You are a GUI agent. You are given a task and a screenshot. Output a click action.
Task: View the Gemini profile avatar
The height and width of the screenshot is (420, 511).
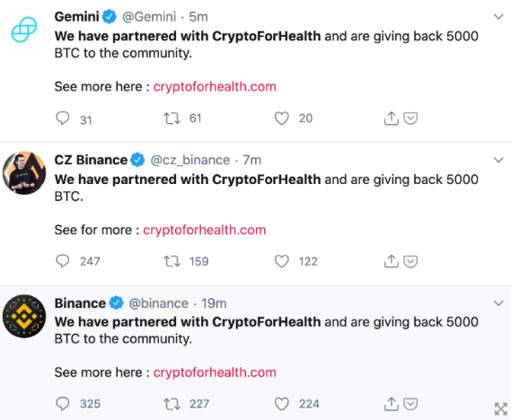pos(24,30)
